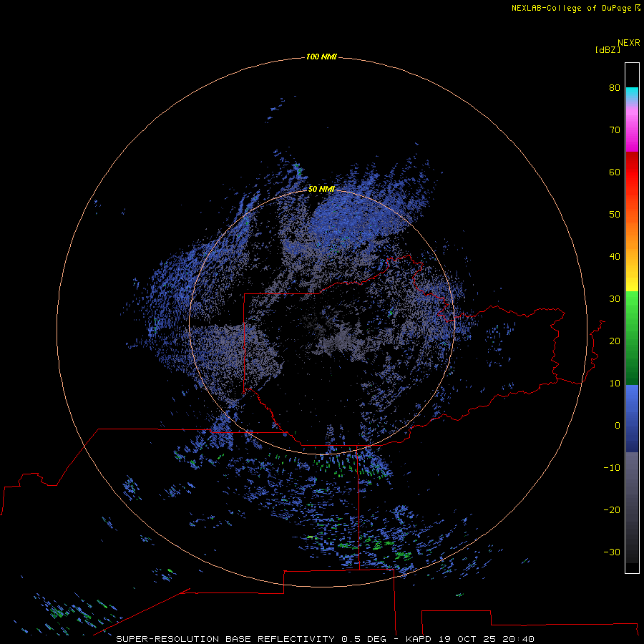Click the NEXR label above the color scale
The height and width of the screenshot is (644, 644).
click(x=629, y=43)
